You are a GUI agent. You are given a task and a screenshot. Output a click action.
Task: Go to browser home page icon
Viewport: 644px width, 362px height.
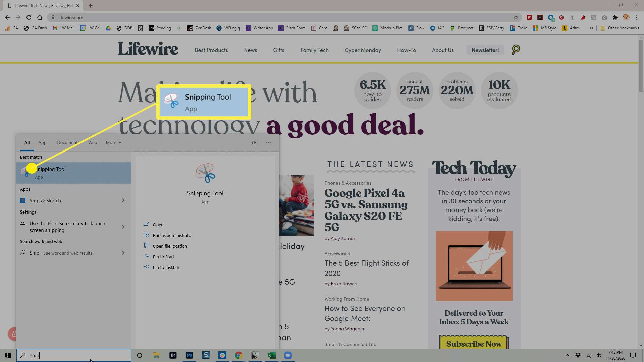click(x=40, y=17)
